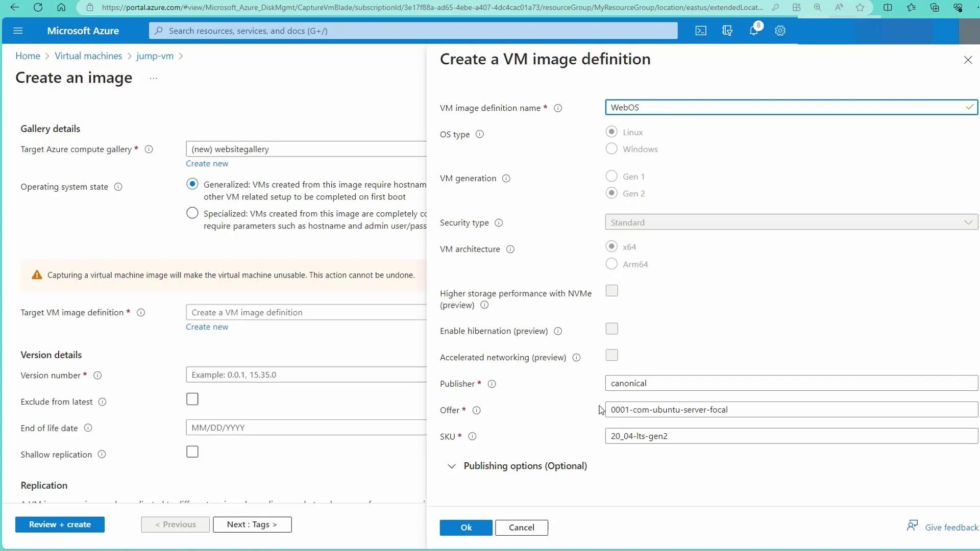Show info for Operating system state

click(118, 187)
